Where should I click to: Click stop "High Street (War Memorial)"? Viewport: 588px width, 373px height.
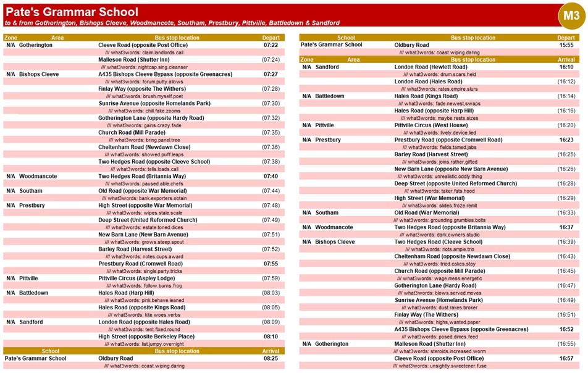429,199
